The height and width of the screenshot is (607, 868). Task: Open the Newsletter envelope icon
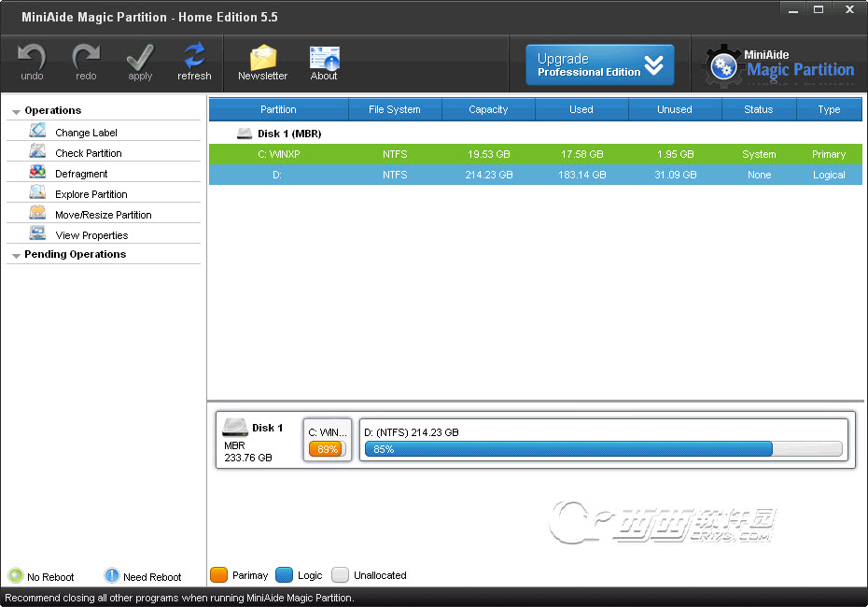coord(263,58)
